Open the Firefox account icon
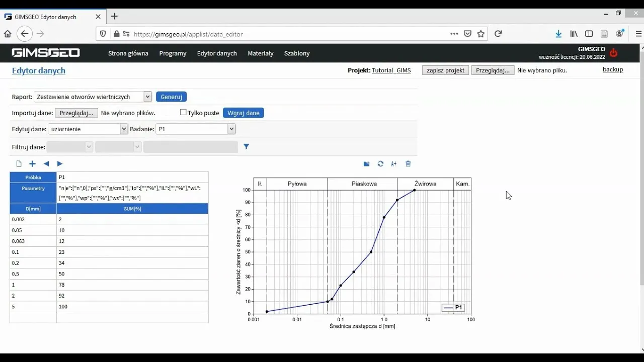This screenshot has width=644, height=362. coord(620,34)
